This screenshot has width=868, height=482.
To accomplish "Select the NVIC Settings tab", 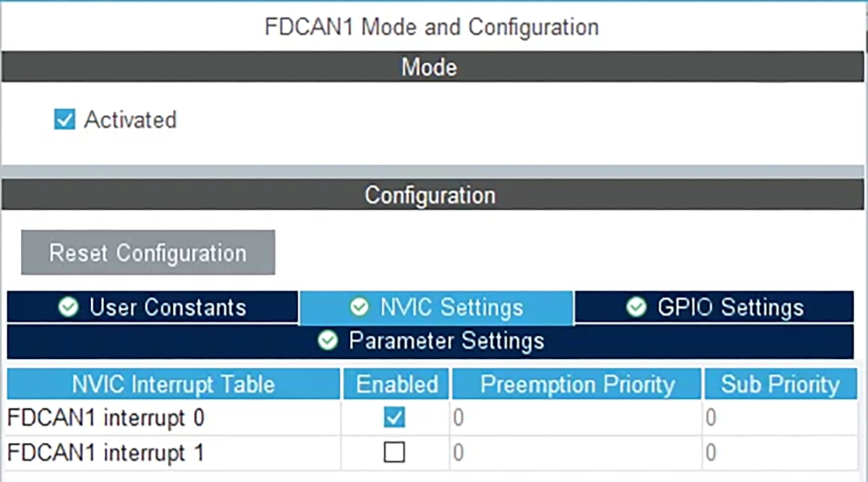I will [x=451, y=308].
